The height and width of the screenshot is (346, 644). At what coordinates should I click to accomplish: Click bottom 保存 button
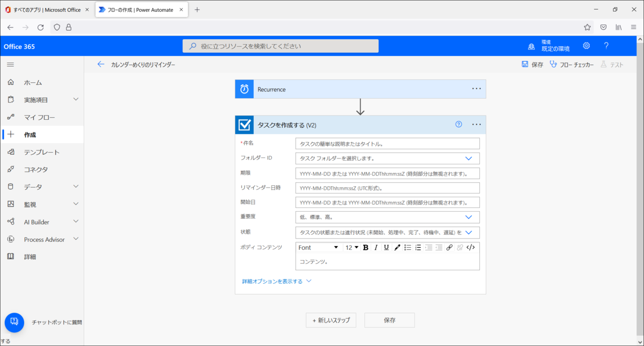coord(390,320)
